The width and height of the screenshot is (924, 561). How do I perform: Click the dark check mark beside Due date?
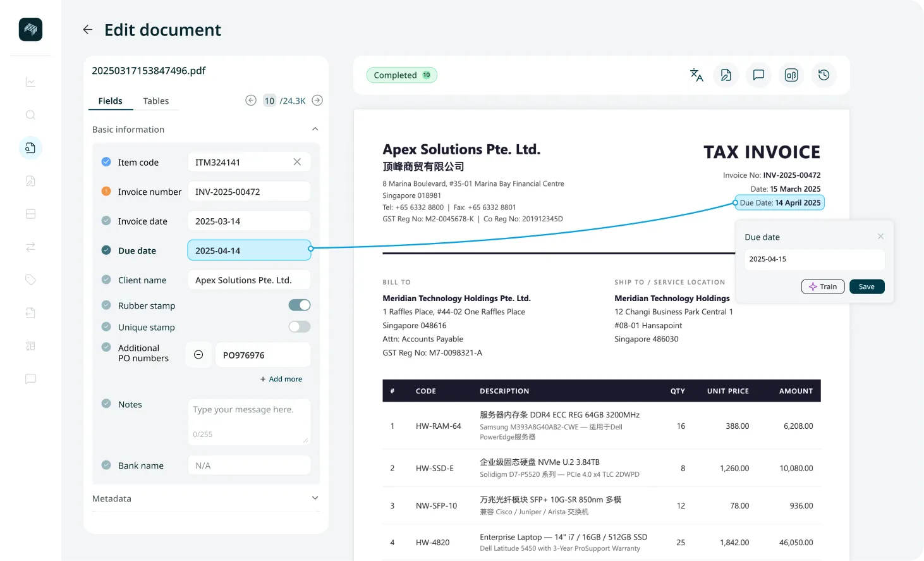click(106, 250)
